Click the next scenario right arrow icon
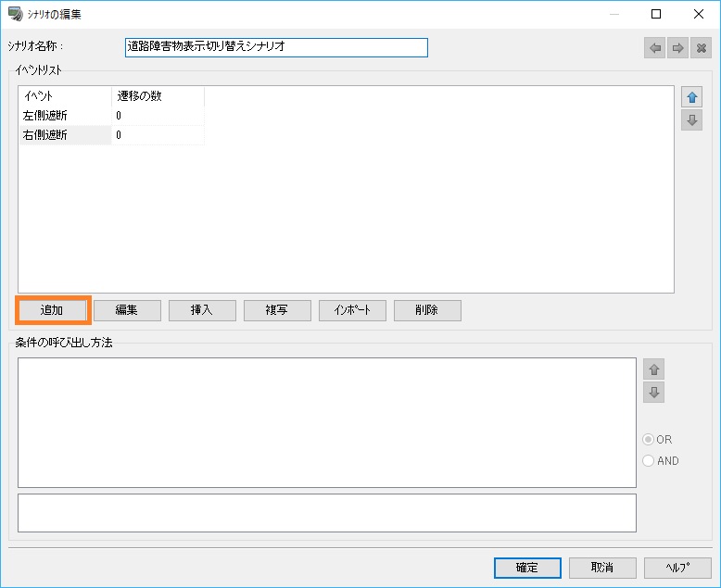Screen dimensions: 721x588 677,48
